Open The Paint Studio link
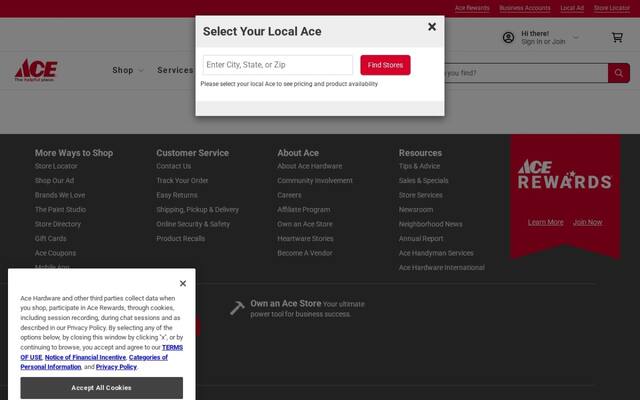Viewport: 640px width, 400px height. pos(60,209)
